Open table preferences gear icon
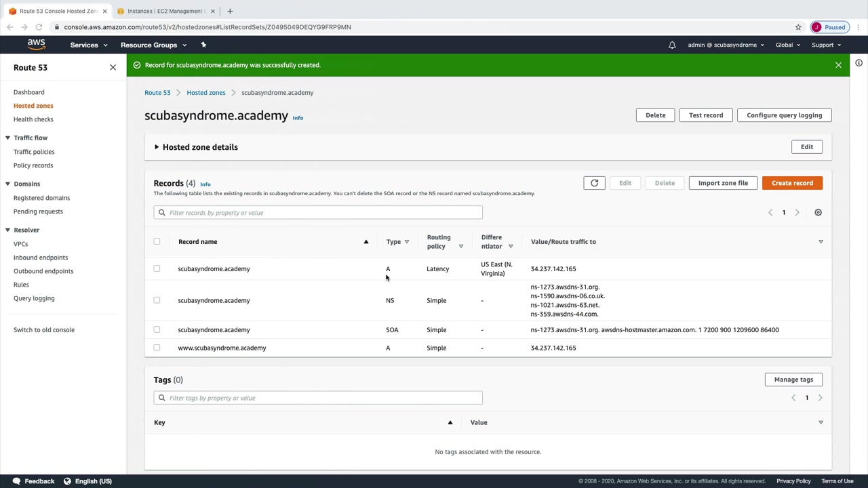 pos(818,212)
